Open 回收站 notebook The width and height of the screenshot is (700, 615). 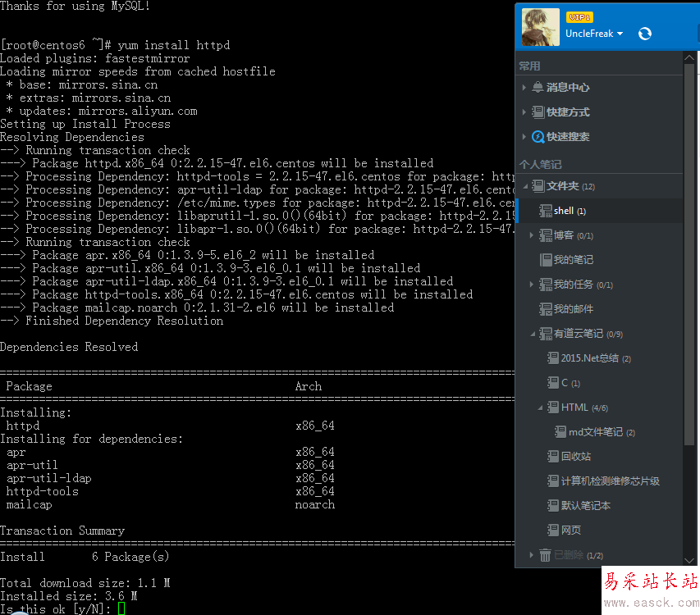click(x=576, y=456)
